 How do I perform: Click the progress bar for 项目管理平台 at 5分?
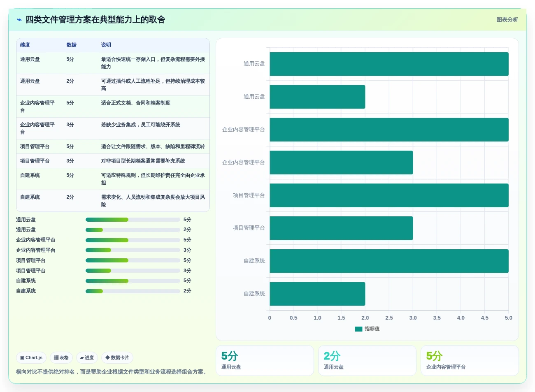coord(133,260)
